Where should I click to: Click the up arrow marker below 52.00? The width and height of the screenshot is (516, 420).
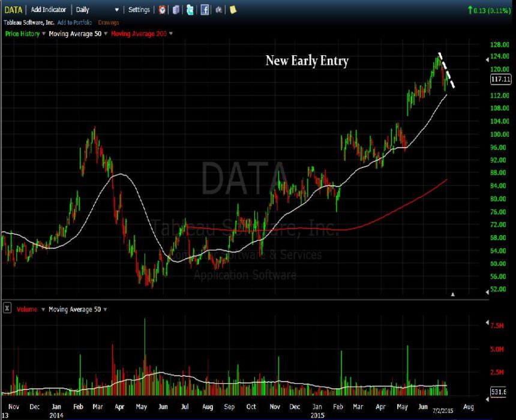(453, 294)
